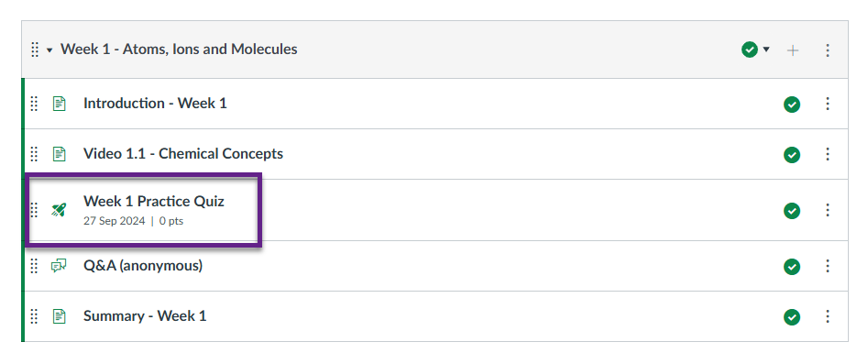Toggle published checkmark for Q&A (anonymous)
Image resolution: width=868 pixels, height=364 pixels.
(792, 267)
